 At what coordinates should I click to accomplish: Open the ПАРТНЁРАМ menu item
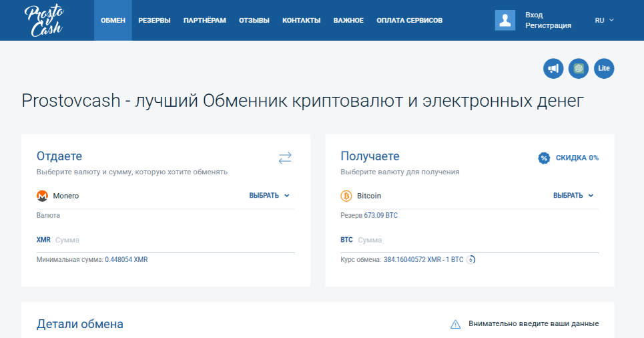tap(204, 20)
